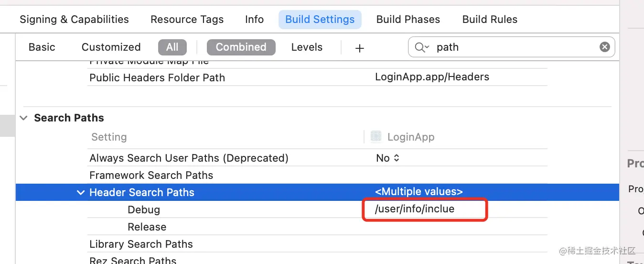Collapse the Header Search Paths row
This screenshot has height=264, width=644.
click(x=80, y=192)
